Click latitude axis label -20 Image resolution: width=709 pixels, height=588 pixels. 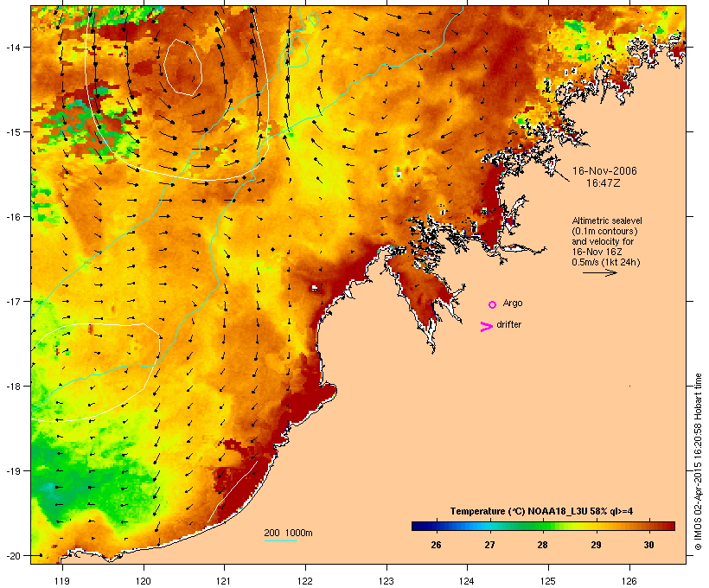click(x=12, y=555)
